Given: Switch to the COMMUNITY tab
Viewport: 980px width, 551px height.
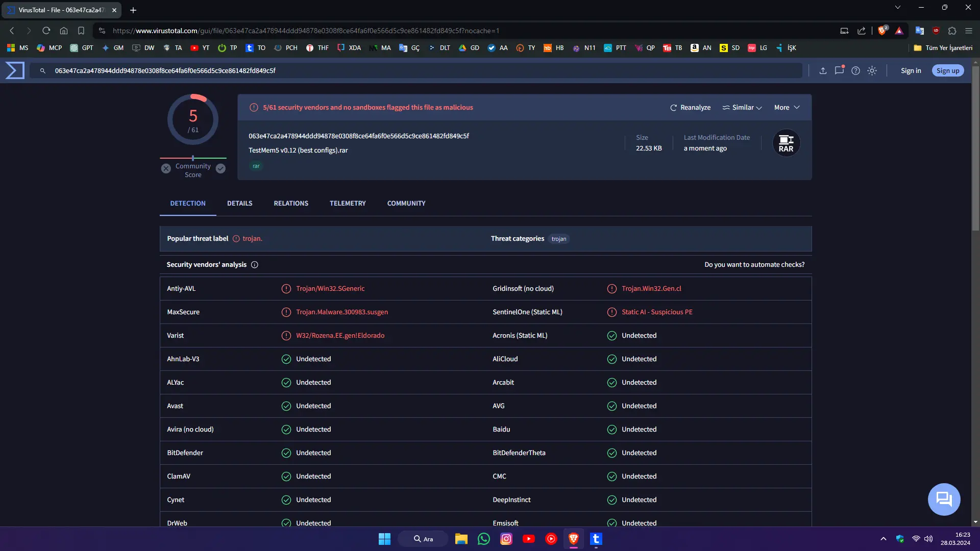Looking at the screenshot, I should coord(406,204).
